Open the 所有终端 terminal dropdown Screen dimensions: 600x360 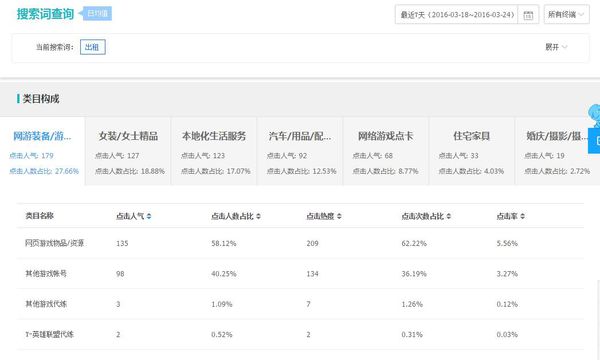click(566, 15)
